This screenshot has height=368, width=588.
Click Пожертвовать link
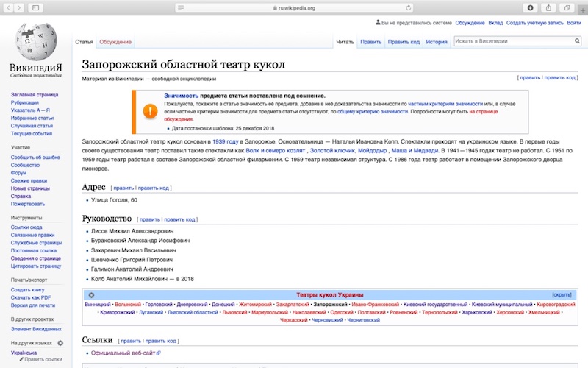pyautogui.click(x=28, y=204)
